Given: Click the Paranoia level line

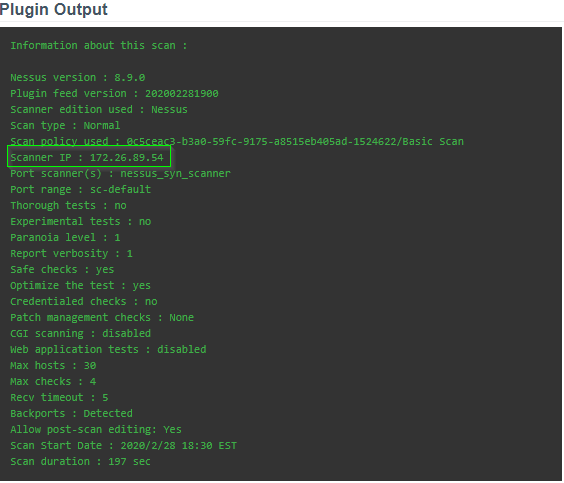Looking at the screenshot, I should coord(65,237).
